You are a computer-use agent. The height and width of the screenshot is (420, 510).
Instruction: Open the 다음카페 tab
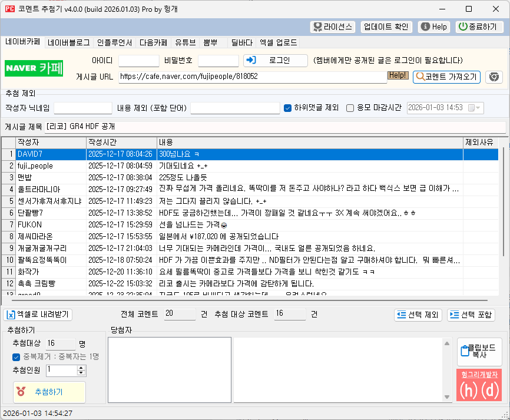point(153,42)
